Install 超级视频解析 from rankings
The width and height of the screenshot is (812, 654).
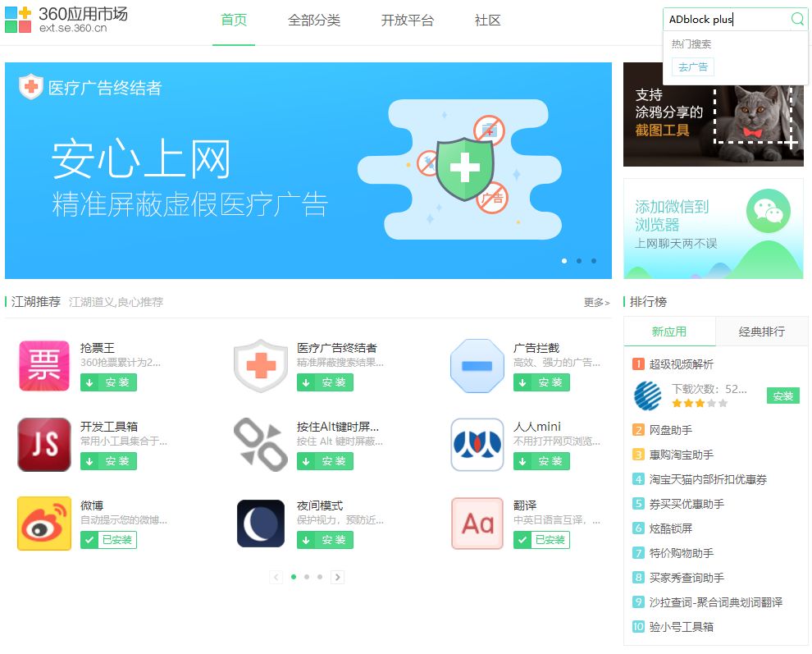(783, 396)
